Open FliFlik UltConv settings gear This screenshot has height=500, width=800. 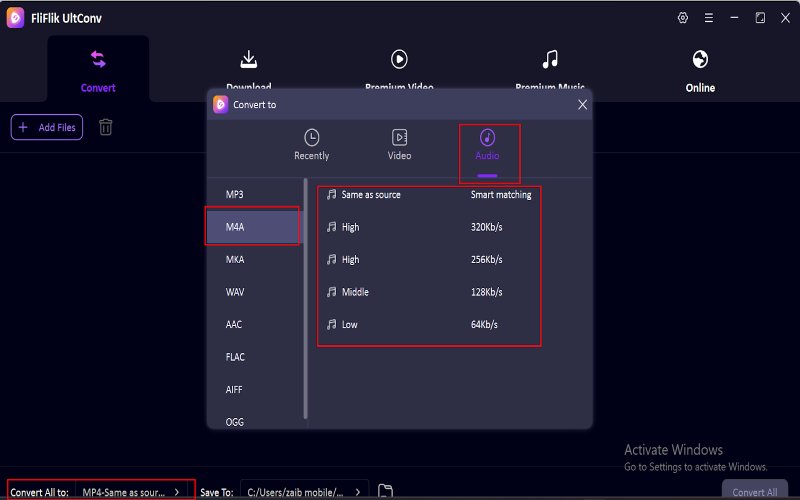click(683, 18)
